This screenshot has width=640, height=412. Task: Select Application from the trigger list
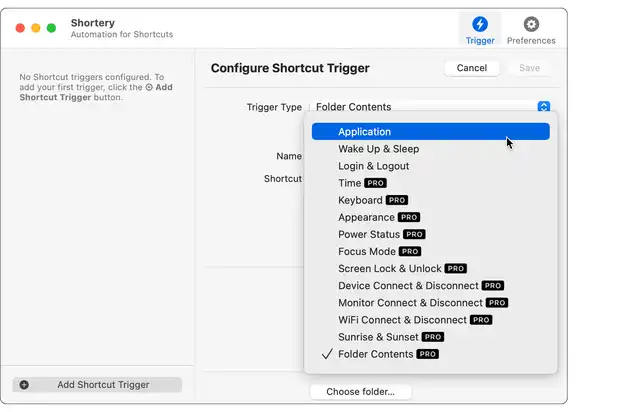click(364, 132)
